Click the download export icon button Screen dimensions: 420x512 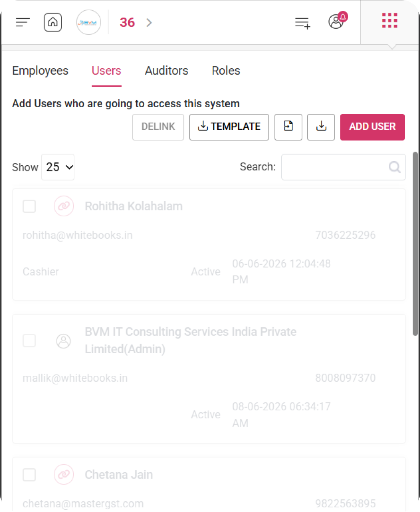tap(321, 127)
